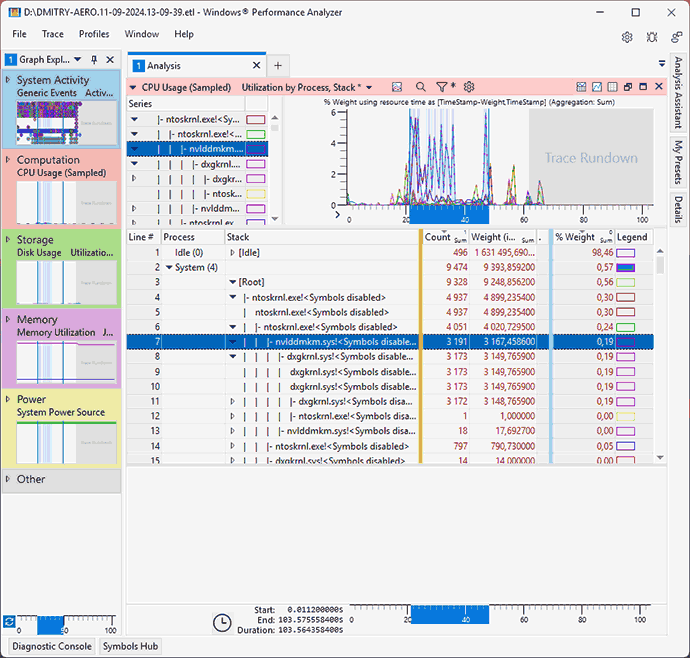Image resolution: width=690 pixels, height=658 pixels.
Task: Expand System Activity in Graph Explorer
Action: click(x=8, y=80)
